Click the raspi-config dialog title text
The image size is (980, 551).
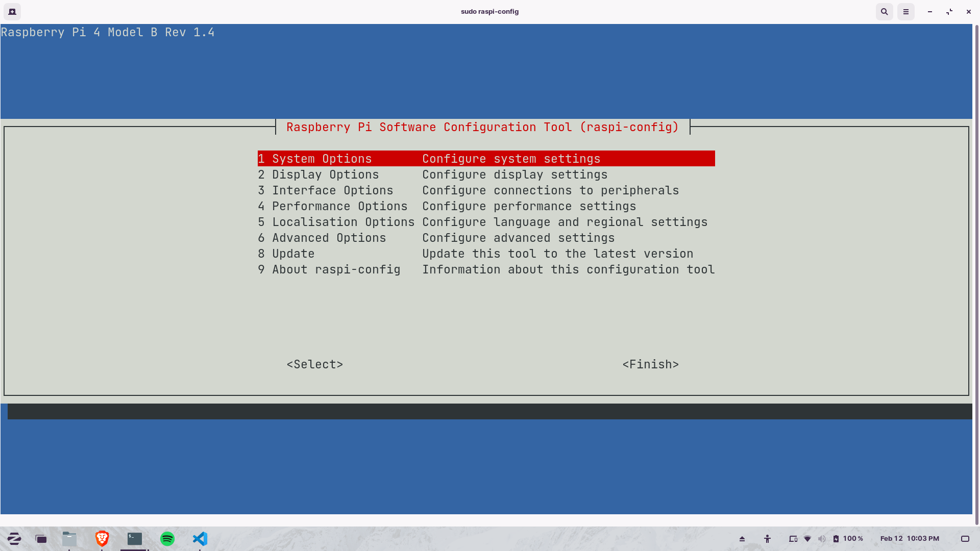point(482,127)
